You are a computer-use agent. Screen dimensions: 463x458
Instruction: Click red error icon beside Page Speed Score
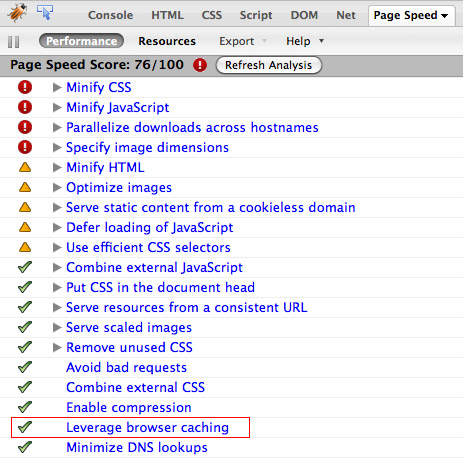pos(200,65)
